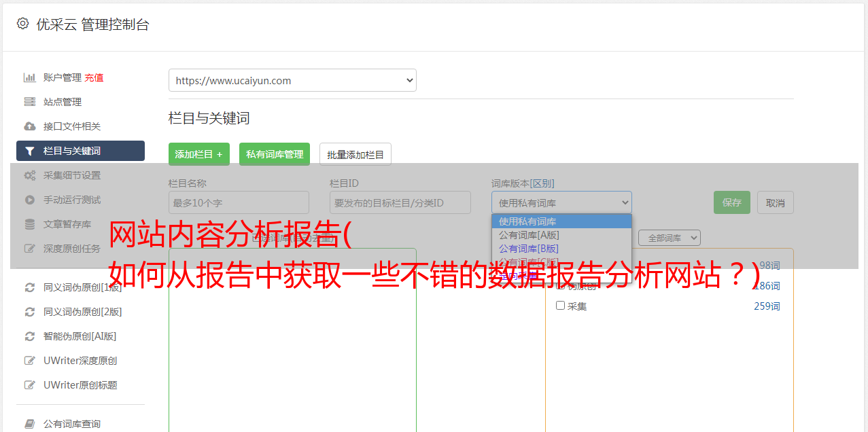
Task: Click the book icon for 公有词库查询
Action: (x=30, y=424)
